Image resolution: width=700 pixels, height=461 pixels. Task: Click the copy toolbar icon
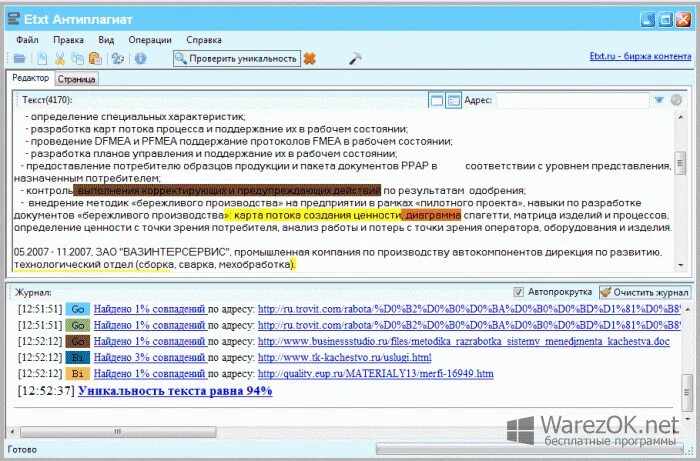point(78,58)
